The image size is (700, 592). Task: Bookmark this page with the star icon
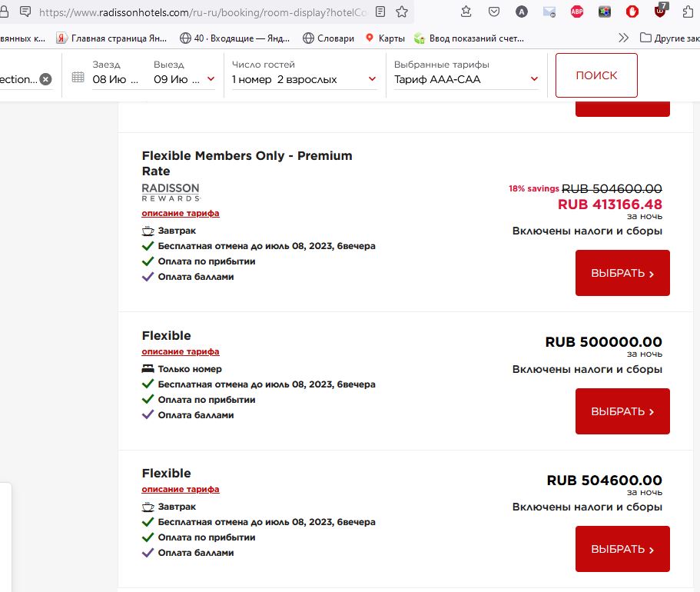(x=402, y=12)
